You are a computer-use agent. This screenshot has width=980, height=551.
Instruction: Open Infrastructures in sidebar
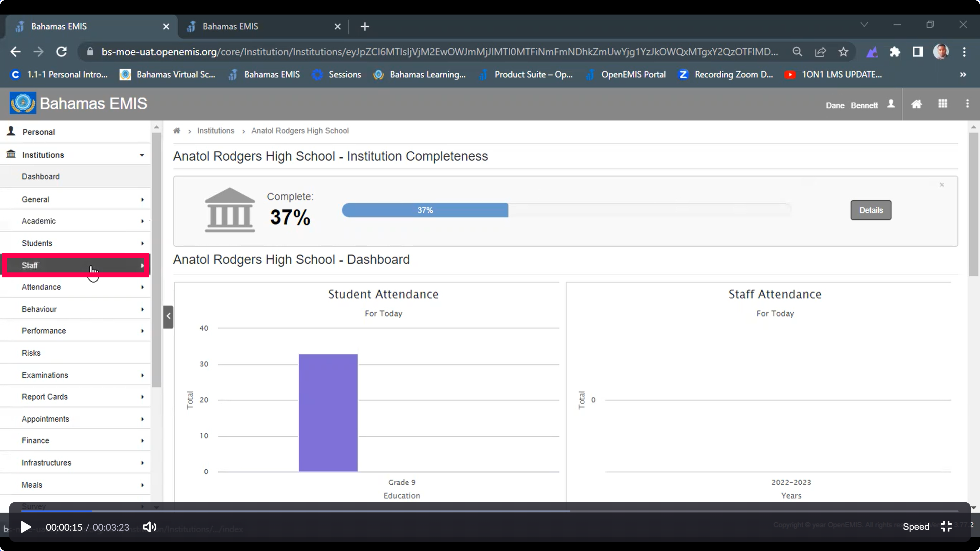[75, 463]
